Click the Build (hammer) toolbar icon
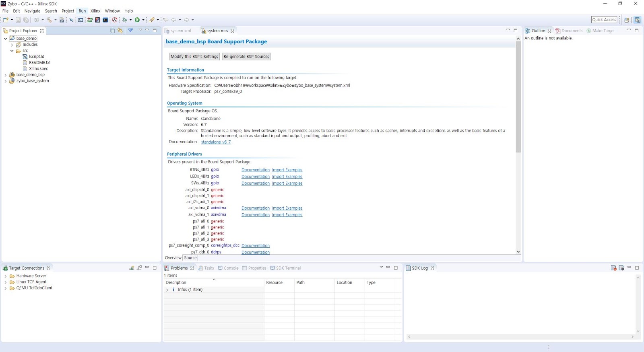 coord(49,20)
